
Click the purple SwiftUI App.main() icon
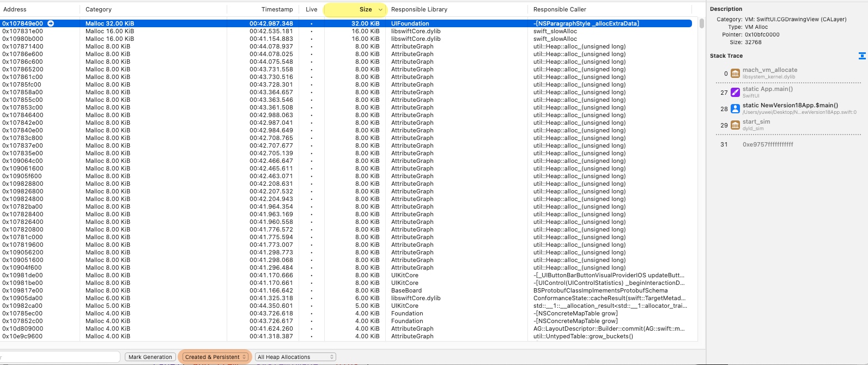735,93
